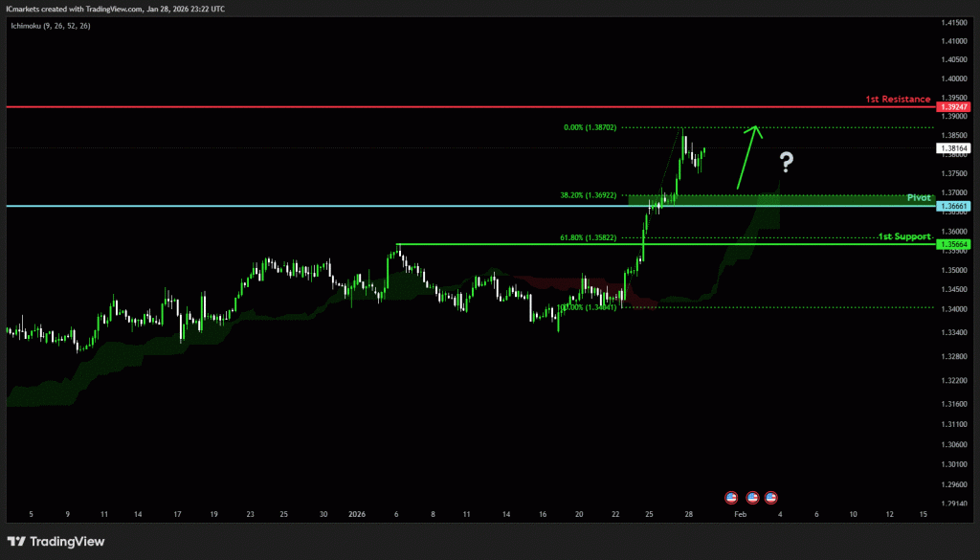Click the Pivot label text

[x=918, y=197]
